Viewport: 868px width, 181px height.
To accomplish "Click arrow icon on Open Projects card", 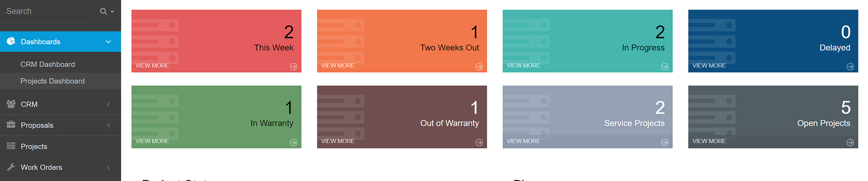I will [x=850, y=143].
